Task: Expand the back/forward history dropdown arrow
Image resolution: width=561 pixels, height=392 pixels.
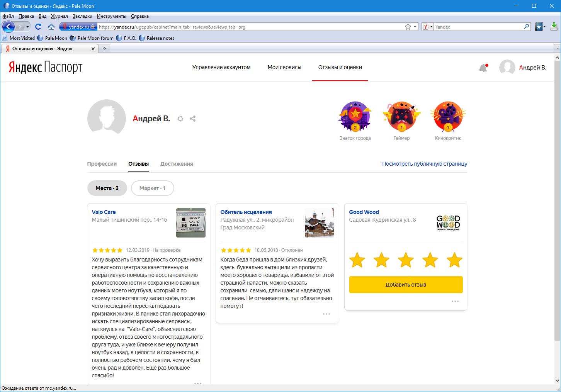Action: click(27, 27)
